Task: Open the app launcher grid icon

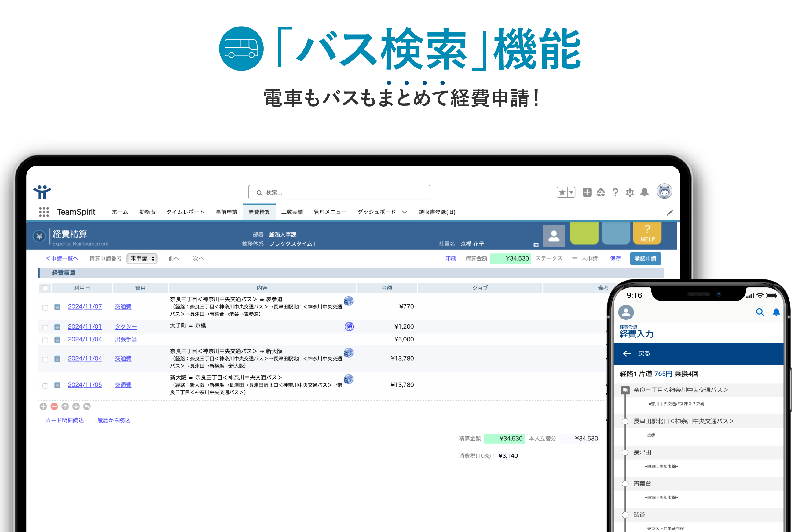Action: pyautogui.click(x=44, y=212)
